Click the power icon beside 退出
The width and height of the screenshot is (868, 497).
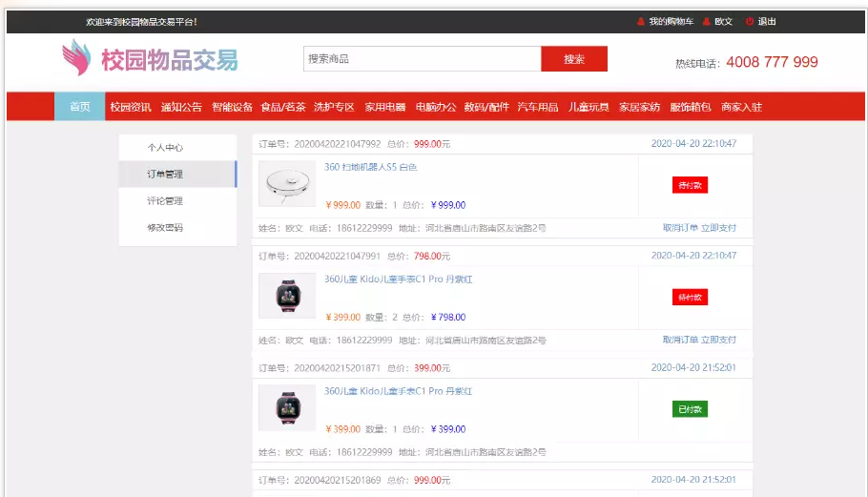750,22
